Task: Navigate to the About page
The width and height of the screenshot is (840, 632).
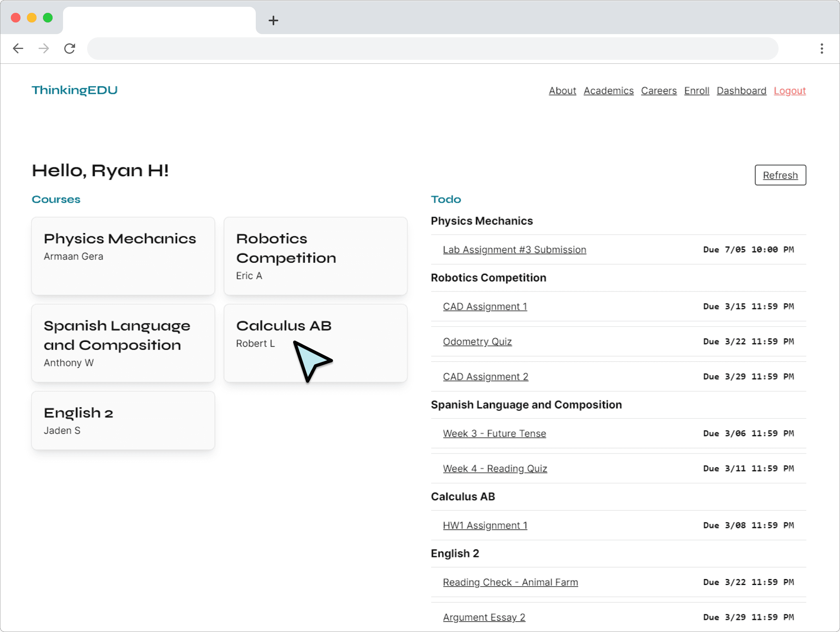Action: click(x=563, y=90)
